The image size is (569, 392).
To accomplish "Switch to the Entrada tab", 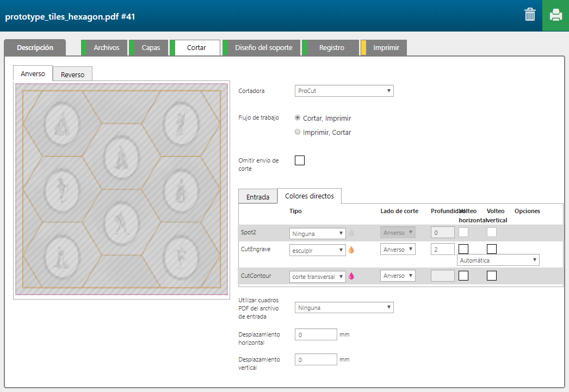I will click(258, 197).
